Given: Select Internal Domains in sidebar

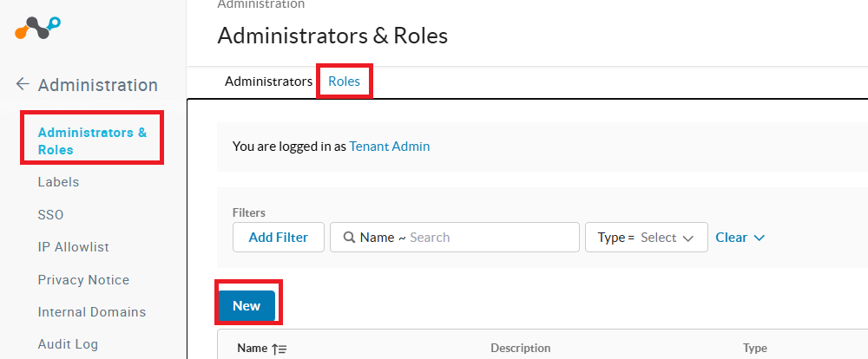Looking at the screenshot, I should [91, 312].
